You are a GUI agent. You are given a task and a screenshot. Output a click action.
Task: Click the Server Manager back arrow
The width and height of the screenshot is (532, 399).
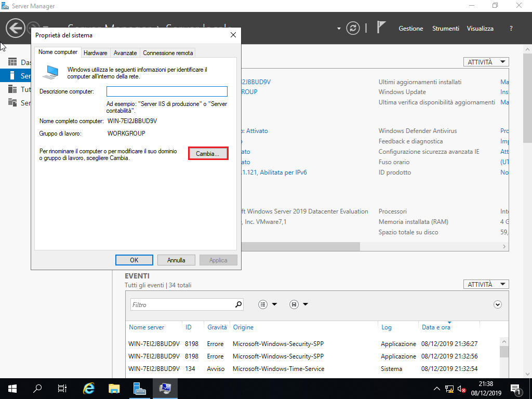[15, 28]
